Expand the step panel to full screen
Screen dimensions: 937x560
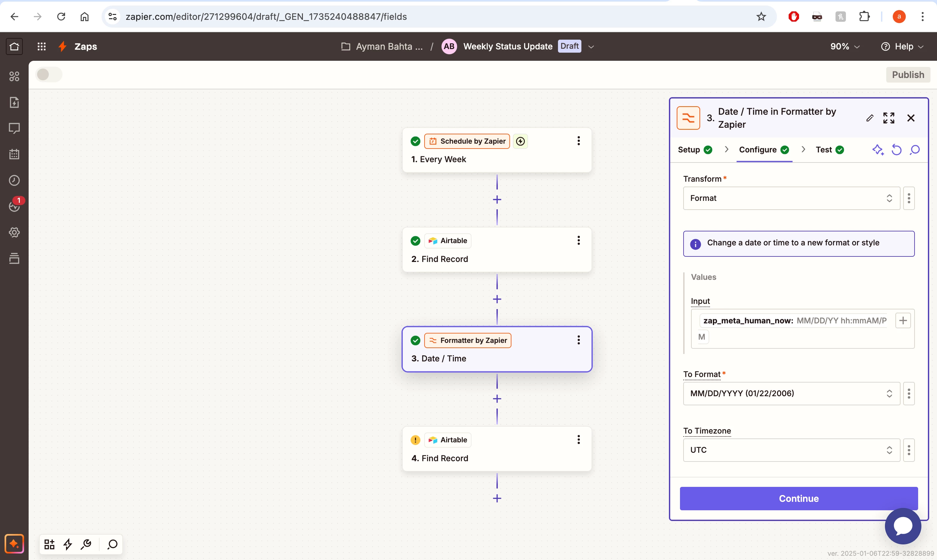tap(888, 118)
